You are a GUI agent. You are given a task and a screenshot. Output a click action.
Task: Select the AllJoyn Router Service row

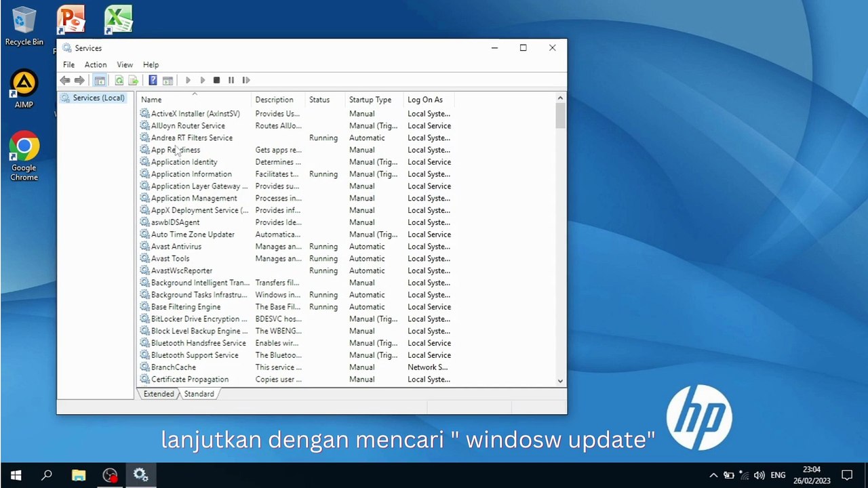pyautogui.click(x=296, y=126)
